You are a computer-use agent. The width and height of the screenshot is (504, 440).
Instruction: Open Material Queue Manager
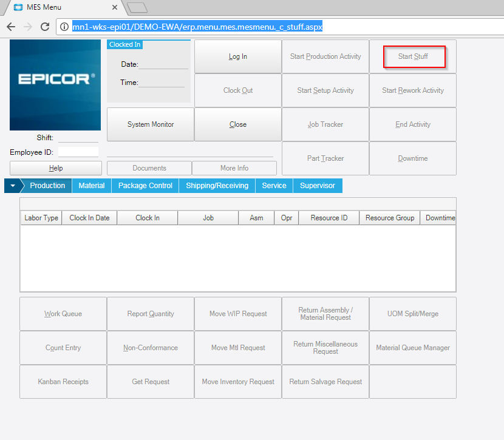pos(413,348)
